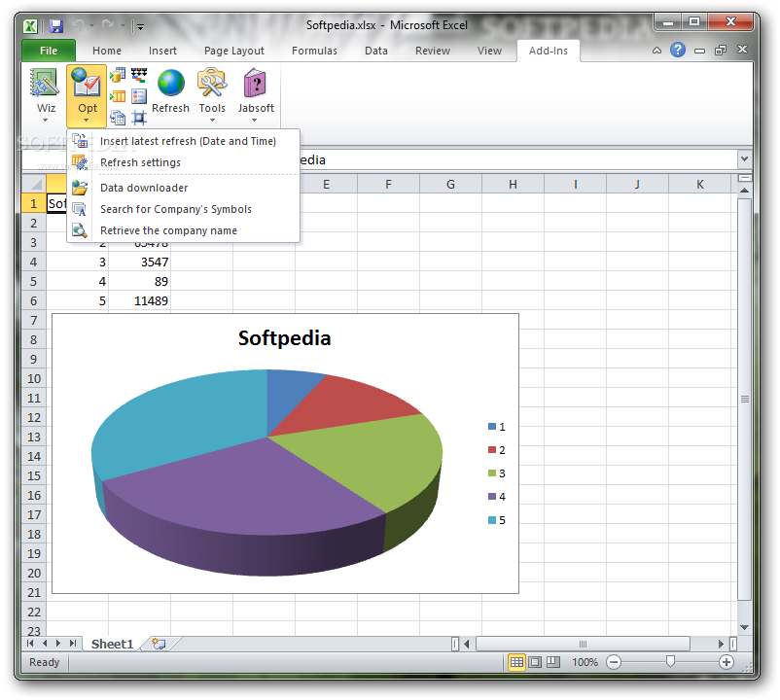Switch to Page Layout view in status bar
This screenshot has height=700, width=780.
pos(535,662)
